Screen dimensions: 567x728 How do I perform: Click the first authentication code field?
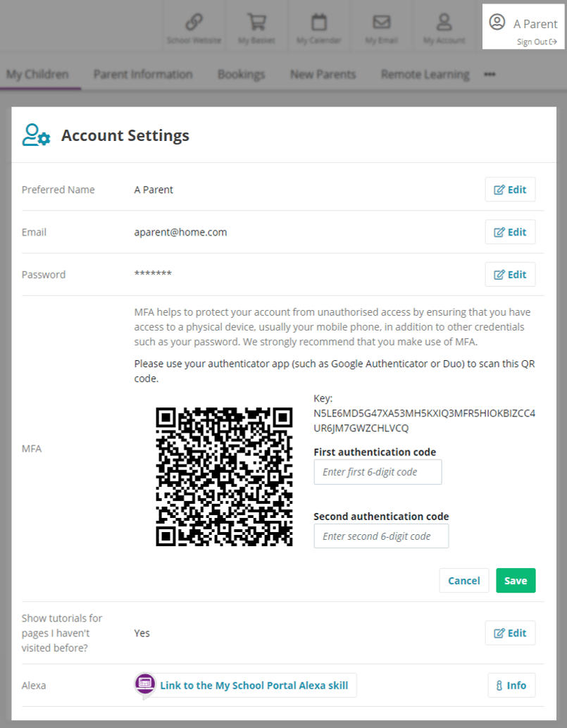378,472
